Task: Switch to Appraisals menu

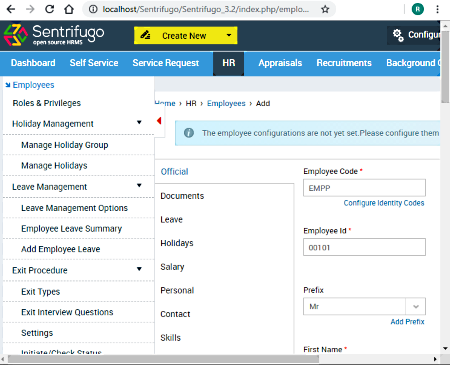Action: coord(280,63)
